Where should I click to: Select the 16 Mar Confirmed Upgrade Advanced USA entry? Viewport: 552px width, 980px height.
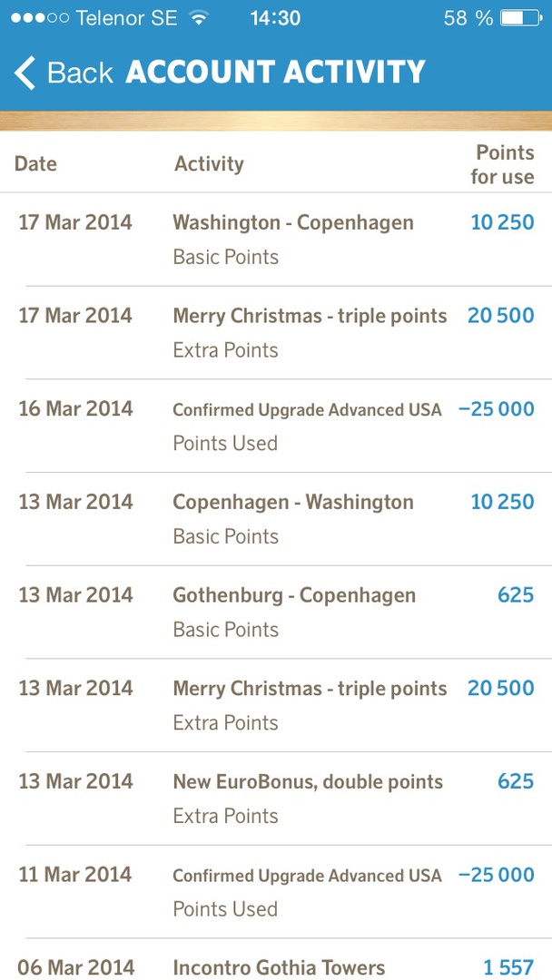tap(307, 410)
